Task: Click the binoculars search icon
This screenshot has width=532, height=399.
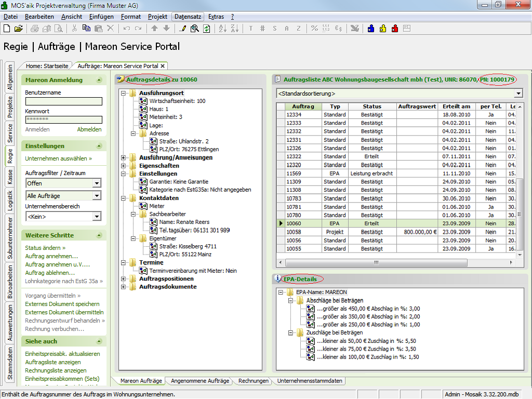Action: tap(194, 29)
